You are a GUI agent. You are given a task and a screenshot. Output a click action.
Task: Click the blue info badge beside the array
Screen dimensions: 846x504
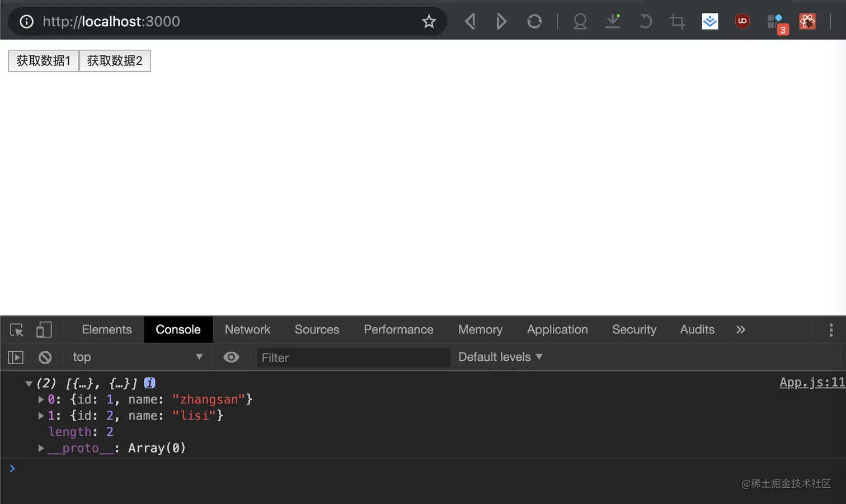tap(149, 383)
